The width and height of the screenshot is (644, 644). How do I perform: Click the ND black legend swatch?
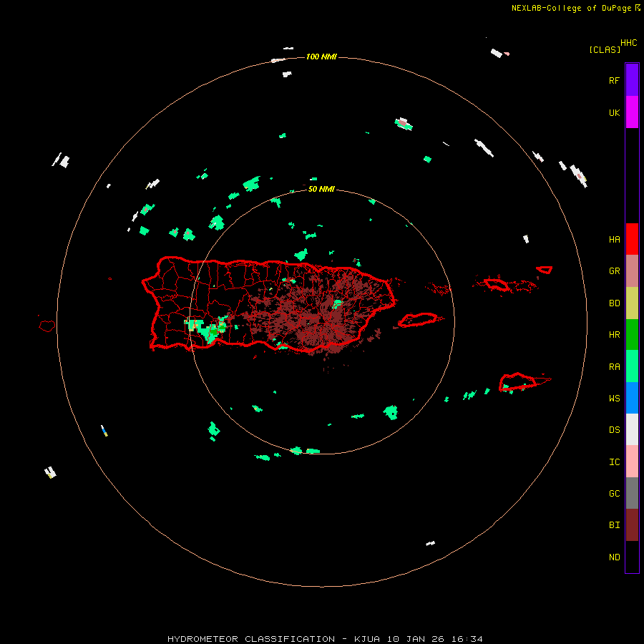coord(632,557)
